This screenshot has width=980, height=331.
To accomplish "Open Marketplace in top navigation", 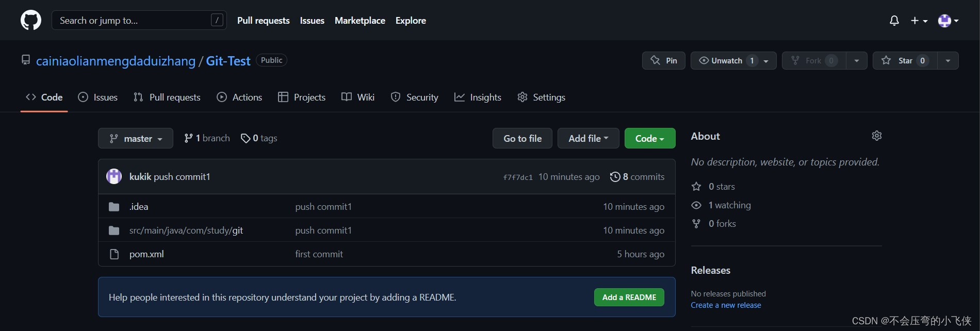I will pos(360,21).
